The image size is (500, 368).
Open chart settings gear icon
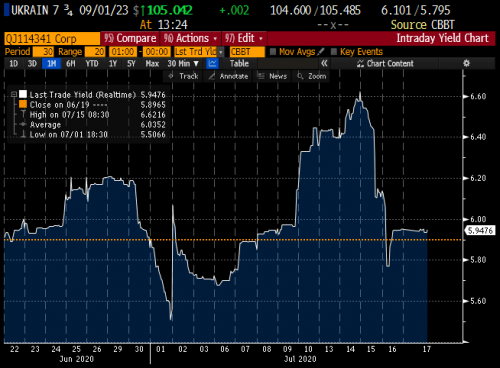(466, 63)
